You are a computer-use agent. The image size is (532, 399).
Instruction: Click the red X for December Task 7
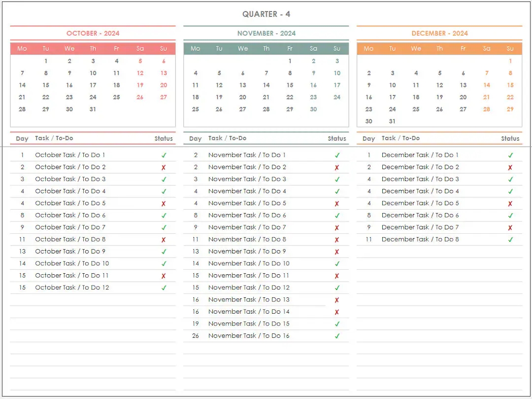[x=511, y=227]
